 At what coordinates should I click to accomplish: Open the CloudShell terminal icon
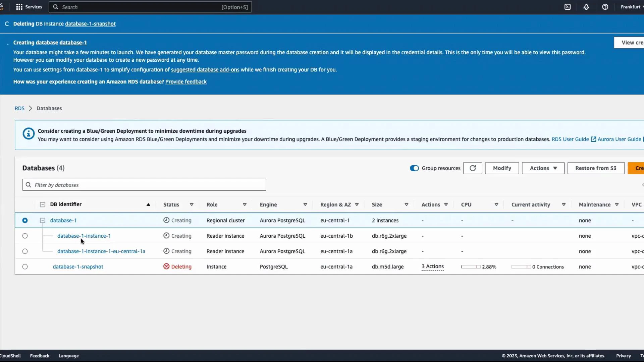pyautogui.click(x=568, y=7)
